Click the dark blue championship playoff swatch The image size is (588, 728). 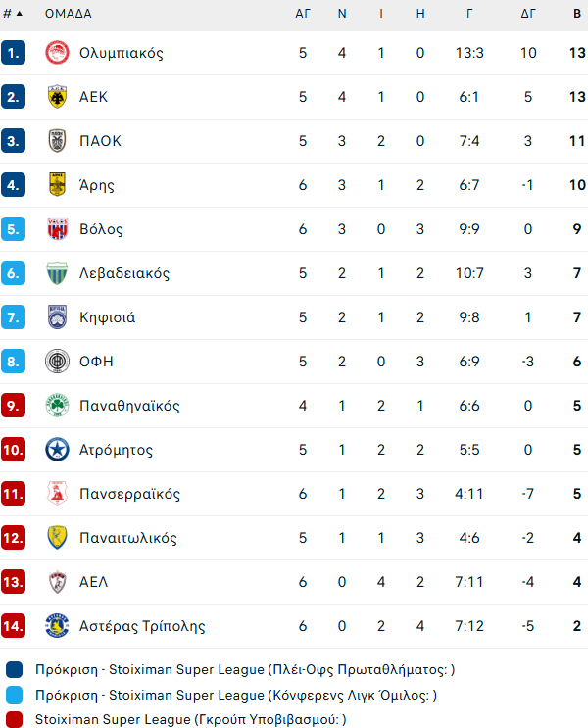pyautogui.click(x=14, y=670)
